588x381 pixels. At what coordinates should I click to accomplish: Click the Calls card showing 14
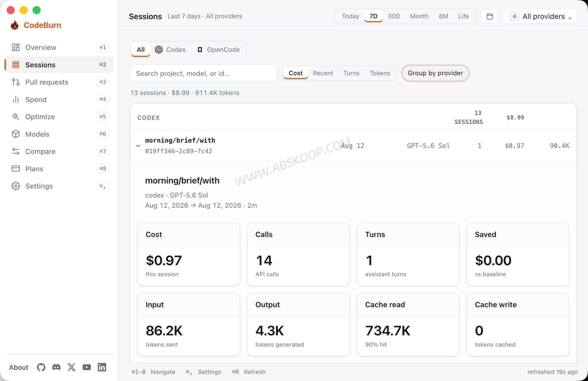pyautogui.click(x=299, y=254)
